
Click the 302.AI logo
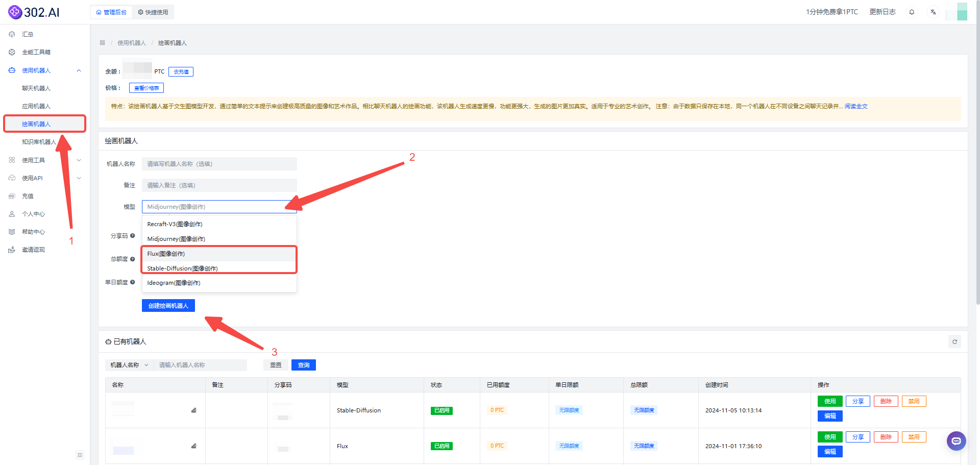[x=34, y=12]
